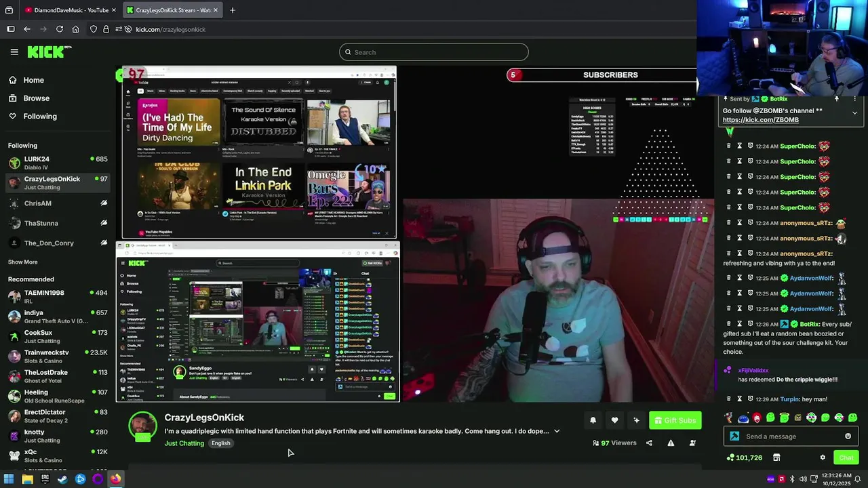868x488 pixels.
Task: Click the site padlock icon
Action: click(106, 29)
